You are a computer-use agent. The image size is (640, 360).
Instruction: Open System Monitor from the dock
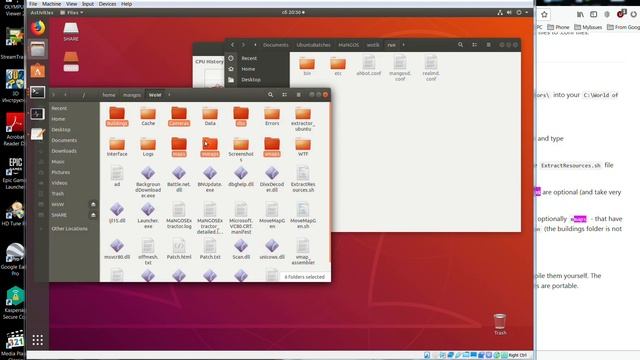point(38,113)
